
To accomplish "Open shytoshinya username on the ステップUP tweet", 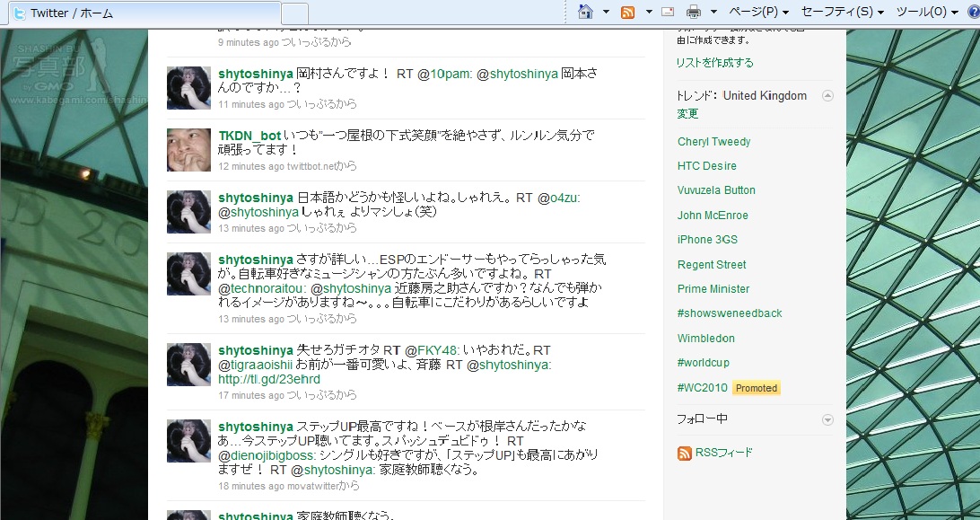I will [x=256, y=427].
